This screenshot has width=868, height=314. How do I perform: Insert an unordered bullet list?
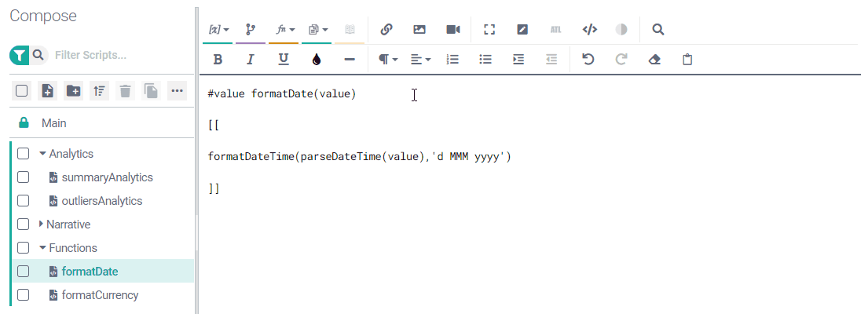[x=485, y=59]
